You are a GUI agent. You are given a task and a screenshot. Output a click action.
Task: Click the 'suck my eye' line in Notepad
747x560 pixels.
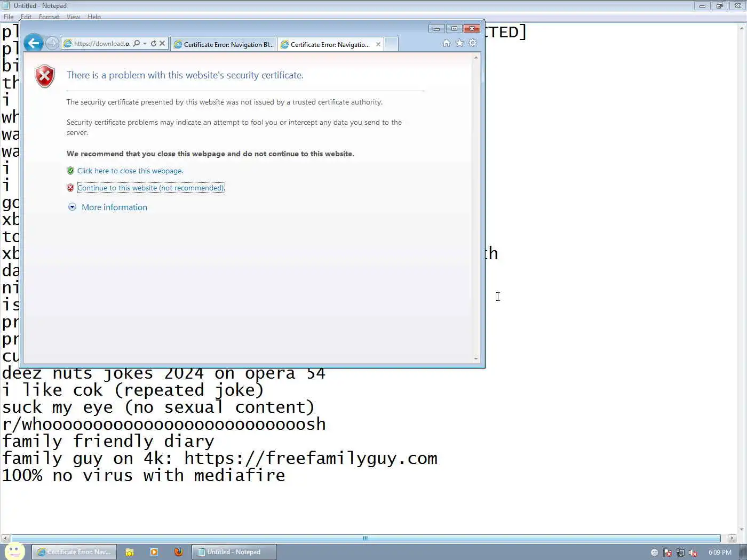[x=158, y=407]
